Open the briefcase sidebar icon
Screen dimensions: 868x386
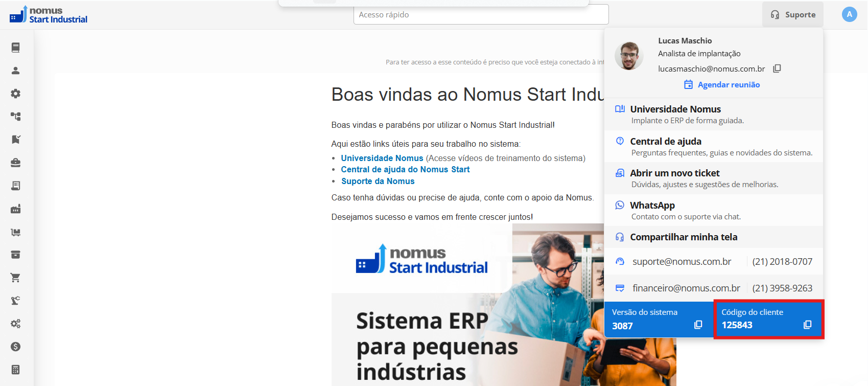pos(16,163)
